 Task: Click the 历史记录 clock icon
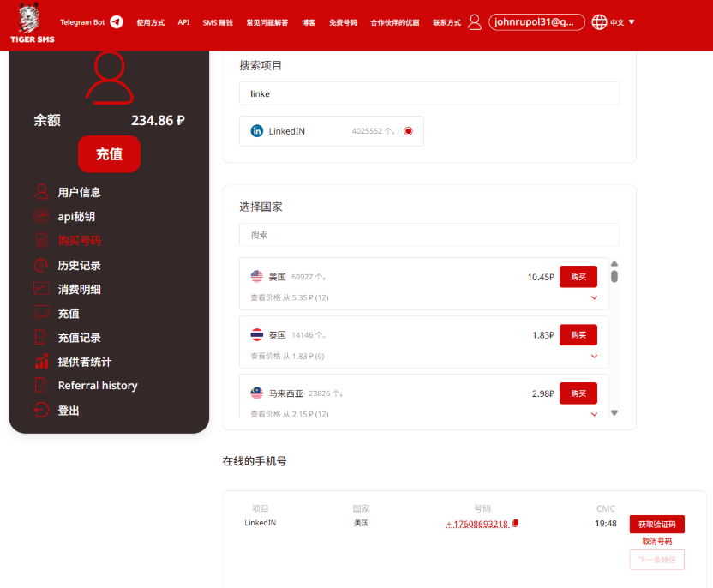click(41, 265)
